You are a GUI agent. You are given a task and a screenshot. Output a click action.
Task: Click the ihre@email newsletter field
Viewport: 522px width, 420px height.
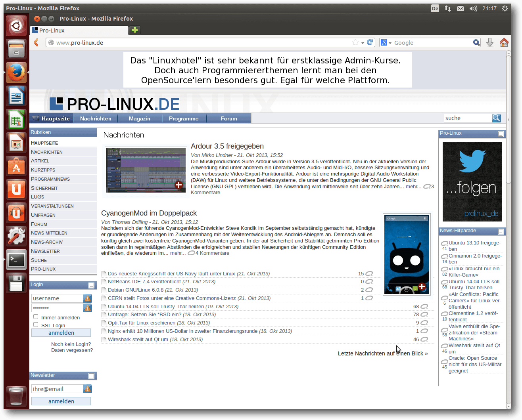(x=57, y=389)
